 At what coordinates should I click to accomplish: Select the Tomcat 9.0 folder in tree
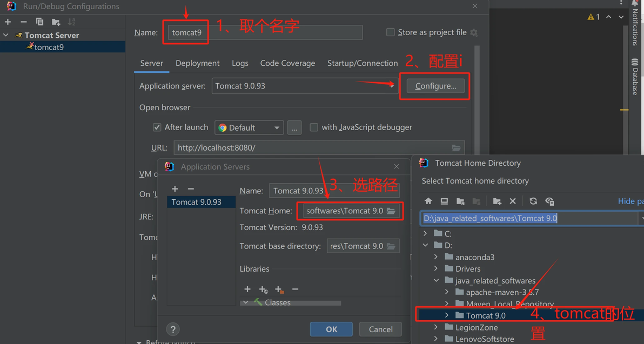[x=486, y=315]
